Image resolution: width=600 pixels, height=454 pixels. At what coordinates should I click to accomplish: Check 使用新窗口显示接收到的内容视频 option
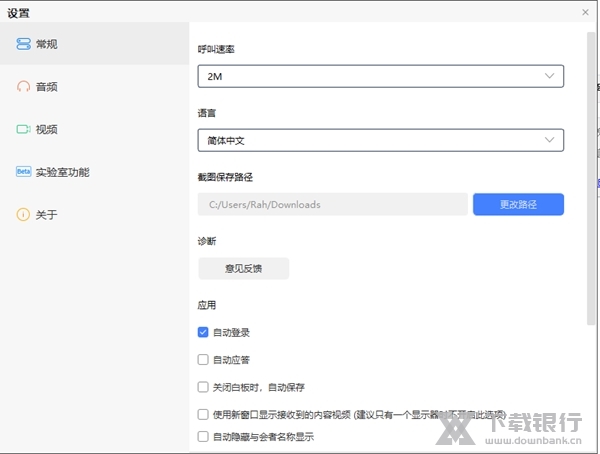203,415
